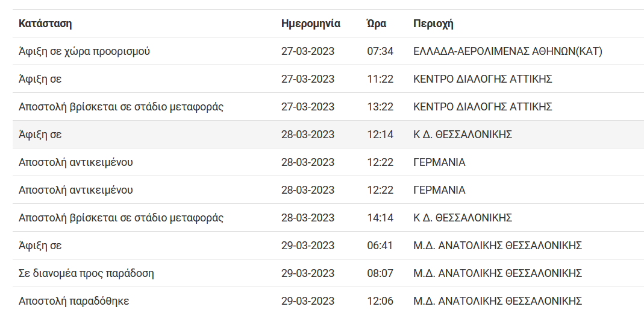
Task: Click the Περιοχή column header
Action: [x=433, y=24]
